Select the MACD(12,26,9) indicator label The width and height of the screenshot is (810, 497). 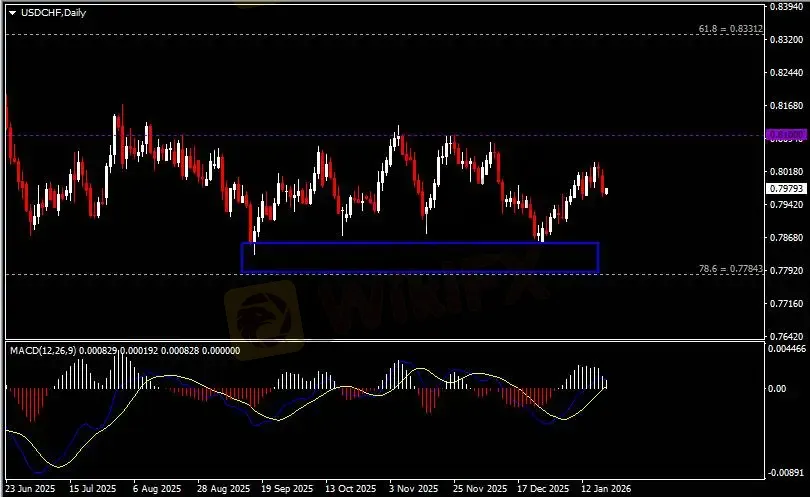43,351
